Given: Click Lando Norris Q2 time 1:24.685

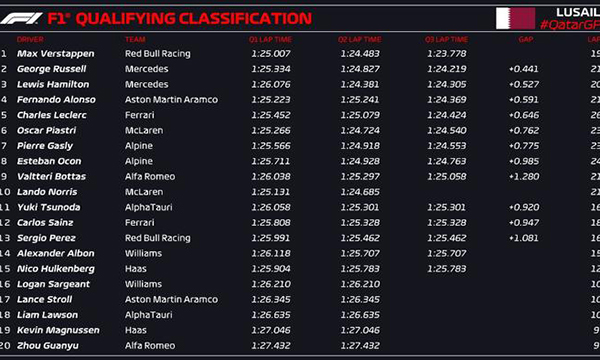Looking at the screenshot, I should 360,192.
